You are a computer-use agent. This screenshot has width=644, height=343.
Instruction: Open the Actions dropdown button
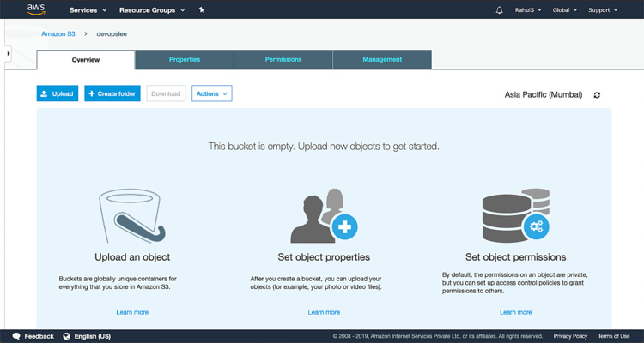click(211, 93)
